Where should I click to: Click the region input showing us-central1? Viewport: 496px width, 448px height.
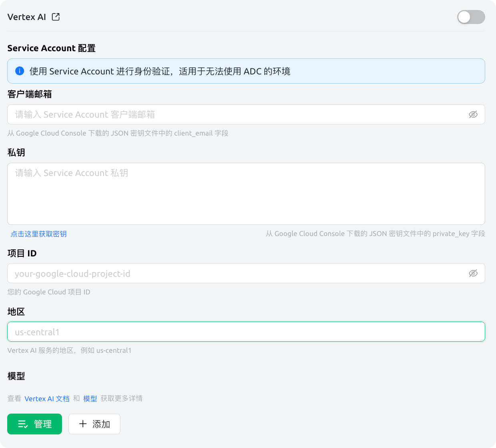(246, 332)
